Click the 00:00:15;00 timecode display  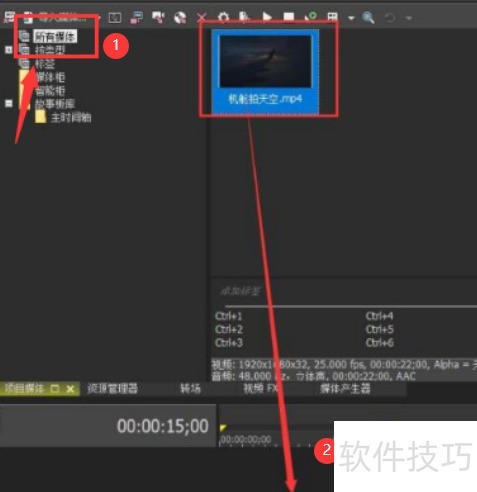point(163,426)
